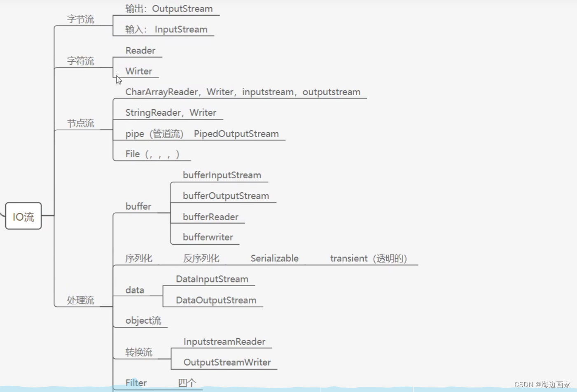Select the 节点流 branch node
The width and height of the screenshot is (577, 392).
pos(81,123)
